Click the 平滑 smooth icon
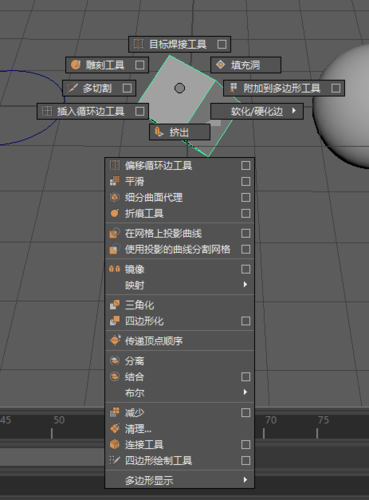Screen dimensions: 369x500 (115, 181)
